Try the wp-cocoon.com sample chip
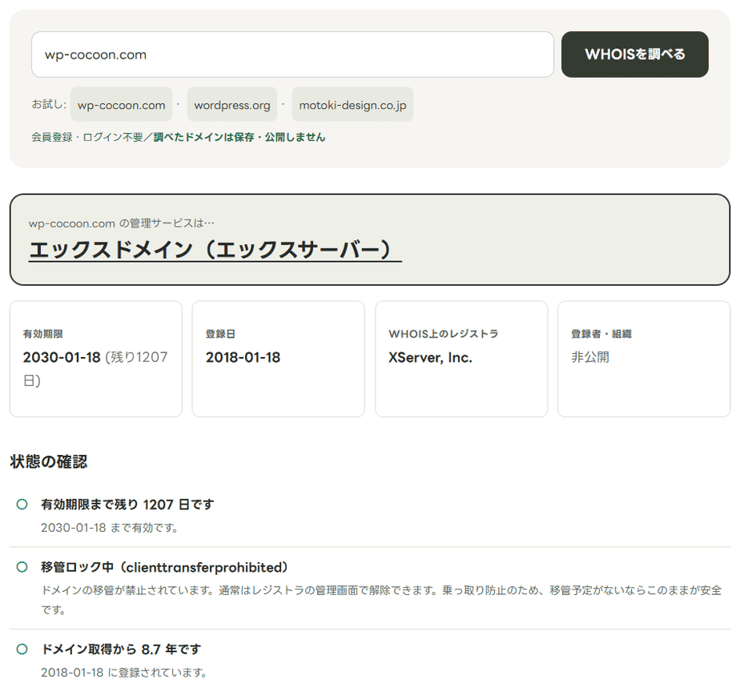The height and width of the screenshot is (700, 740). pos(121,104)
